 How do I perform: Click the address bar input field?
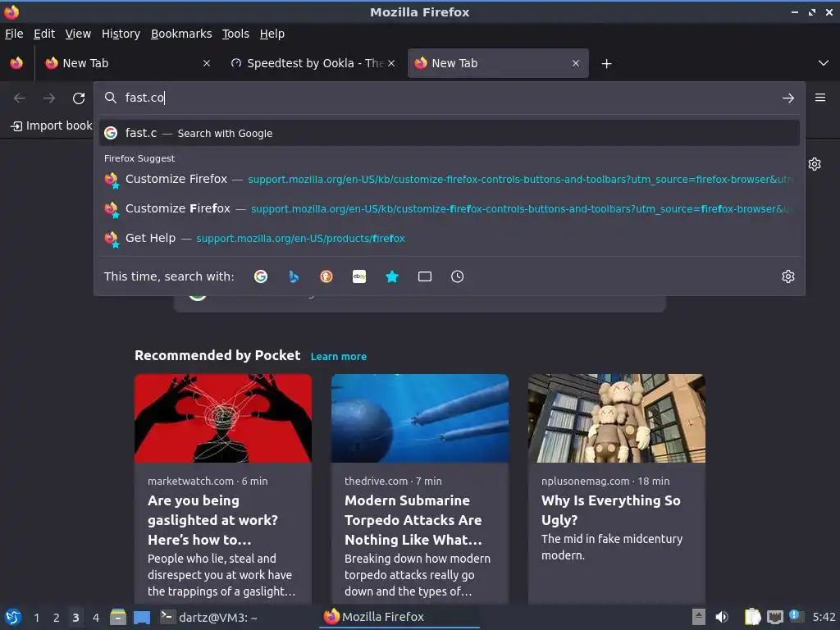click(449, 98)
